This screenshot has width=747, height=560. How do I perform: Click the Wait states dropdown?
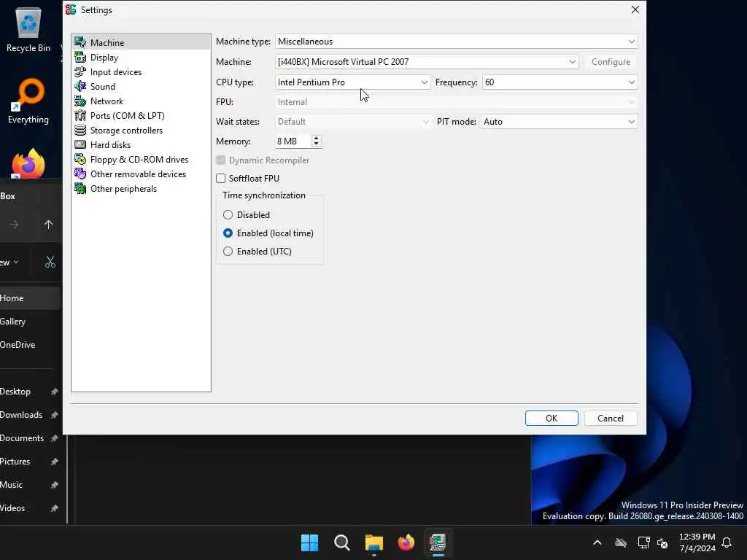pos(352,122)
